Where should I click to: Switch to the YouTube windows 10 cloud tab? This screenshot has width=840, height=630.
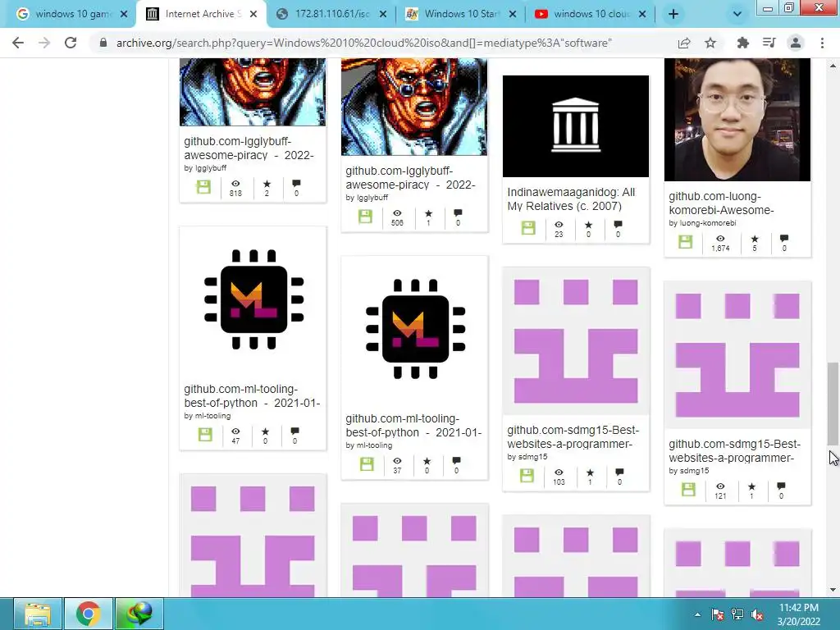(591, 14)
